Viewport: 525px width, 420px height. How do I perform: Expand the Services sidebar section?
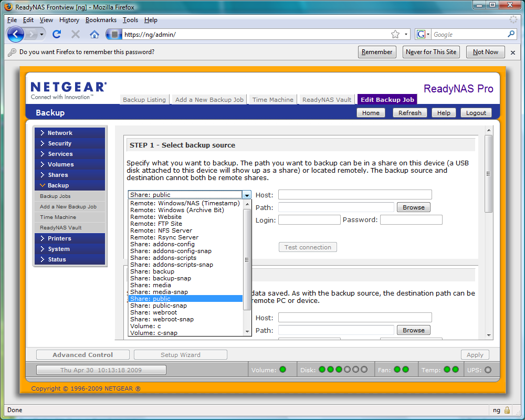click(x=70, y=154)
